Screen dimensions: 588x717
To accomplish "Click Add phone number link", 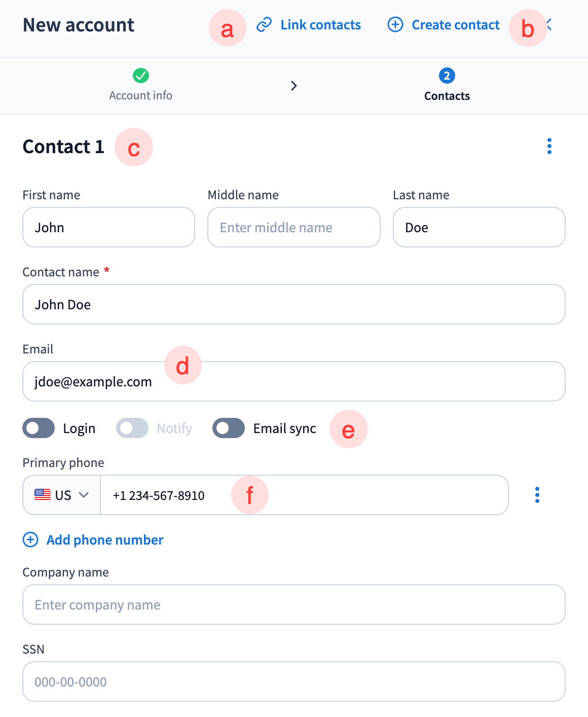I will 105,540.
